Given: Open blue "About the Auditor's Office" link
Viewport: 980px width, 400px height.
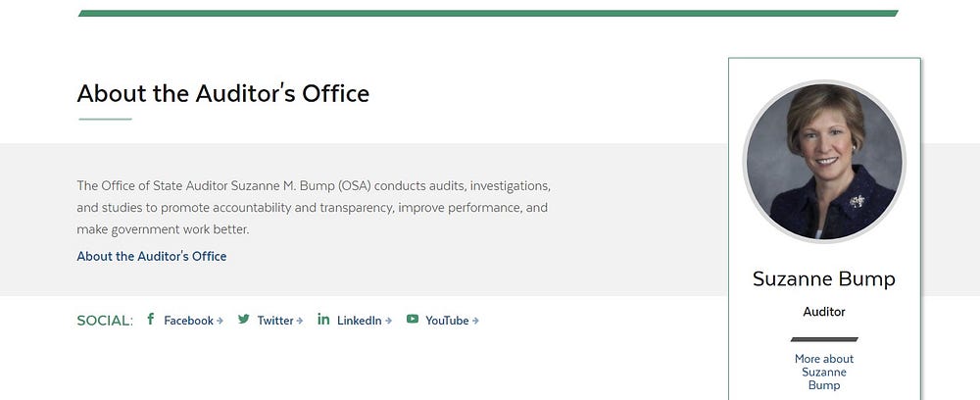Looking at the screenshot, I should [x=152, y=256].
